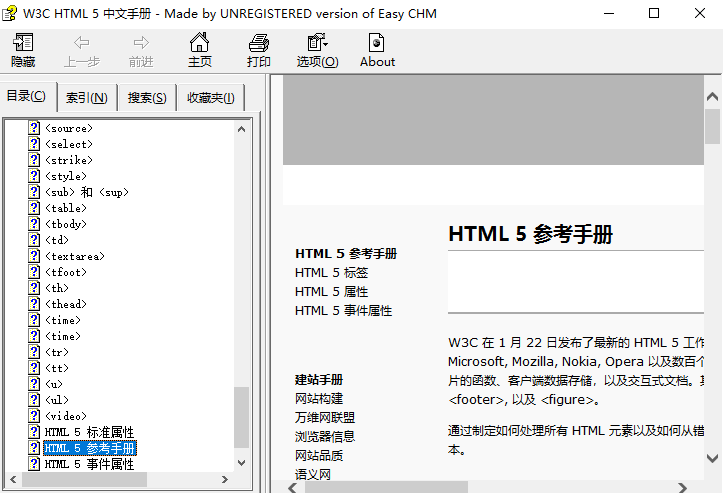This screenshot has width=723, height=493.
Task: Switch to the Index (索引) tab
Action: (x=87, y=98)
